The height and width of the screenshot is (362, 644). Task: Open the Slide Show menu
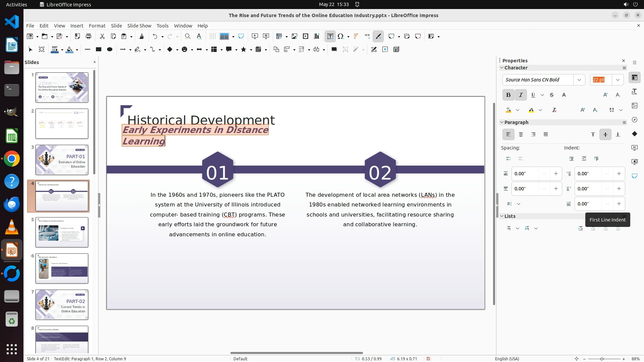coord(139,26)
